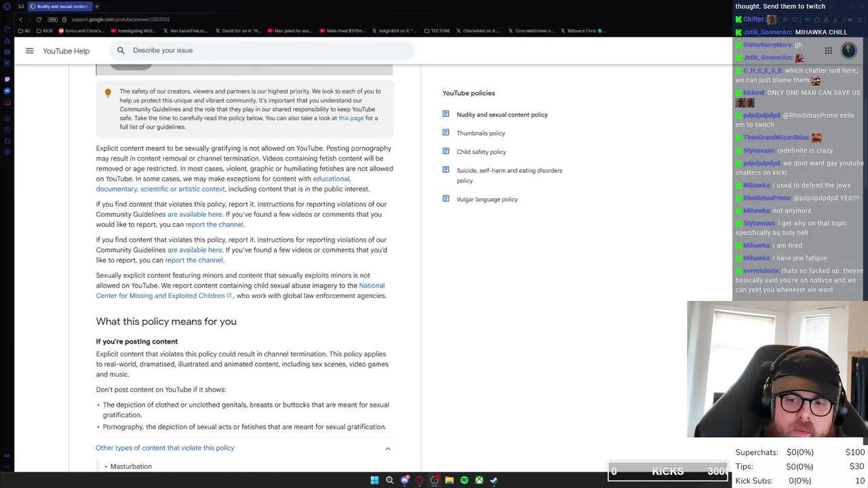
Task: Open the YouTube Help hamburger menu
Action: [29, 51]
